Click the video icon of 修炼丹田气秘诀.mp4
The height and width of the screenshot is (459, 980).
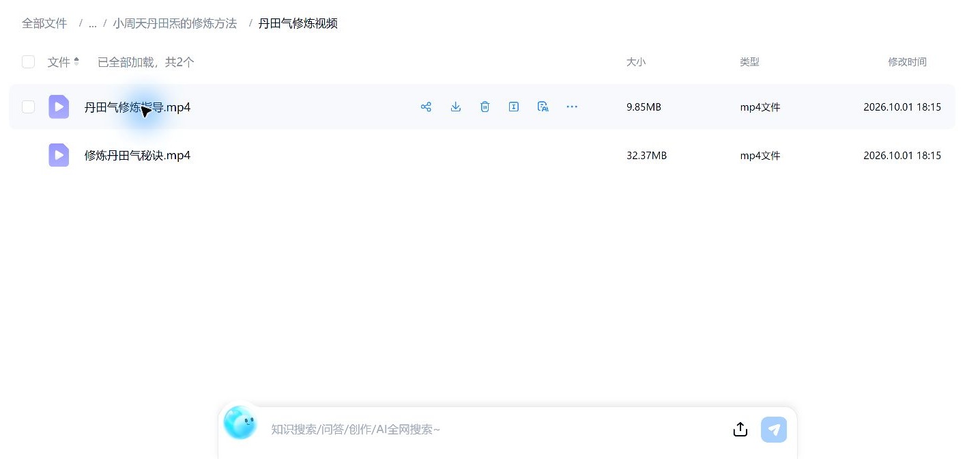pyautogui.click(x=59, y=155)
